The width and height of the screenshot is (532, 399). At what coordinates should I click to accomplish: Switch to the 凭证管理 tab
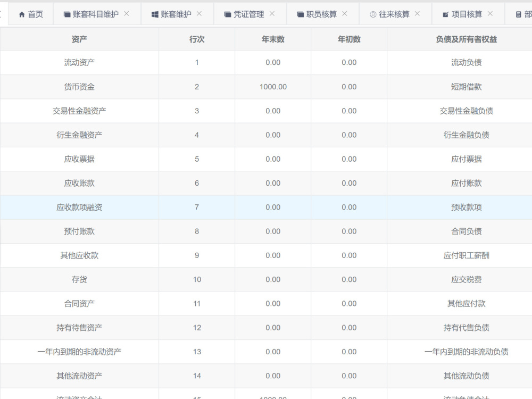tap(250, 14)
